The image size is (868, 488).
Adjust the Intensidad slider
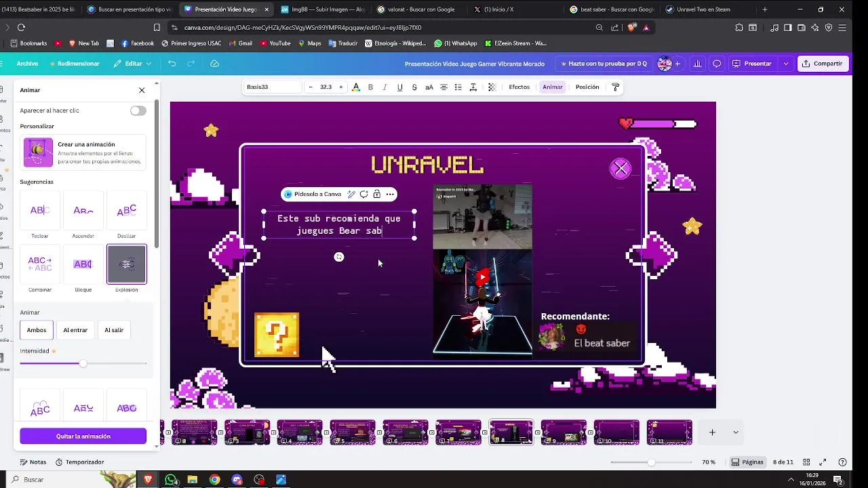click(83, 364)
